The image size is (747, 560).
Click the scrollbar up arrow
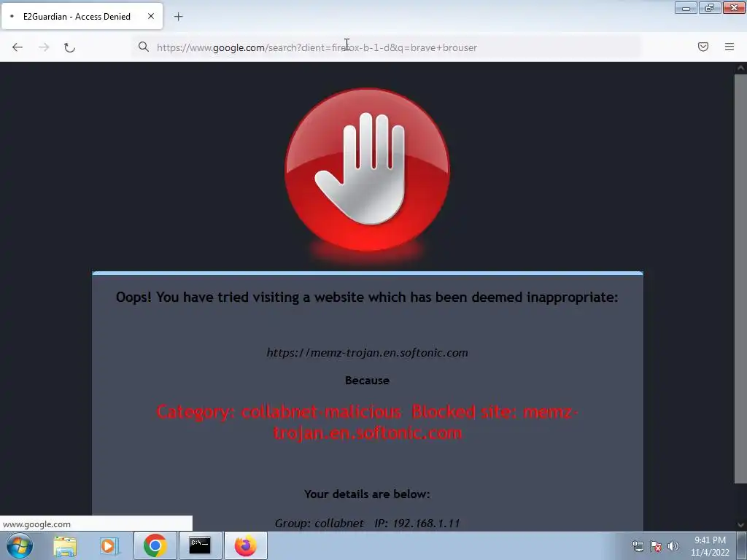coord(740,68)
